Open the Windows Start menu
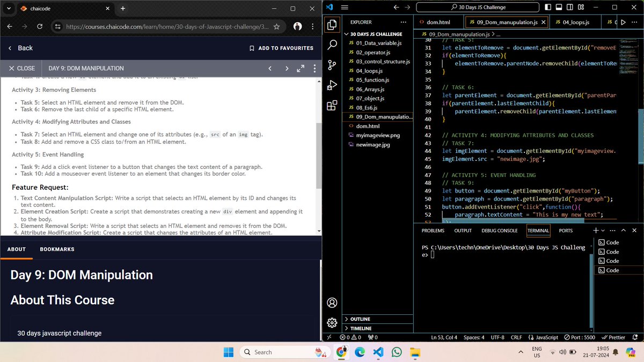Viewport: 644px width, 362px height. [x=229, y=352]
